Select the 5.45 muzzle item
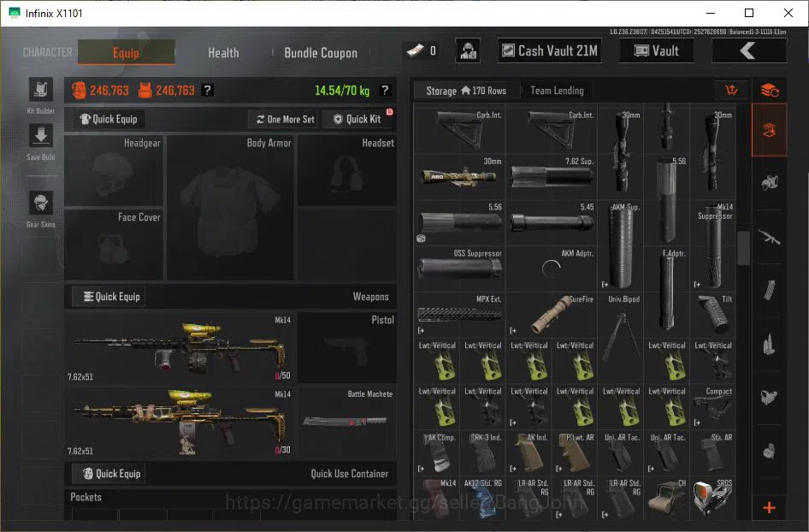This screenshot has width=809, height=532. click(552, 222)
